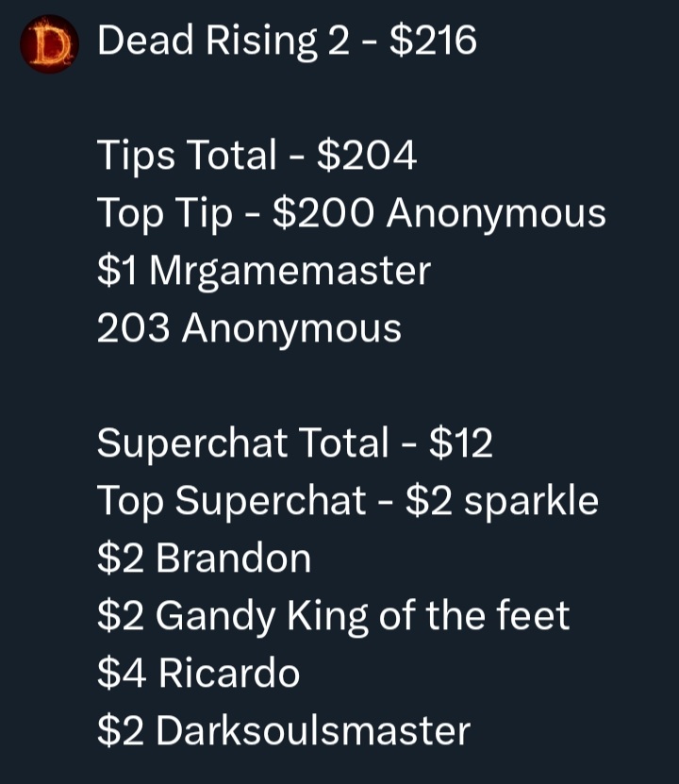This screenshot has height=784, width=679.
Task: Click the word Anonymous in Top Tip line
Action: point(496,214)
